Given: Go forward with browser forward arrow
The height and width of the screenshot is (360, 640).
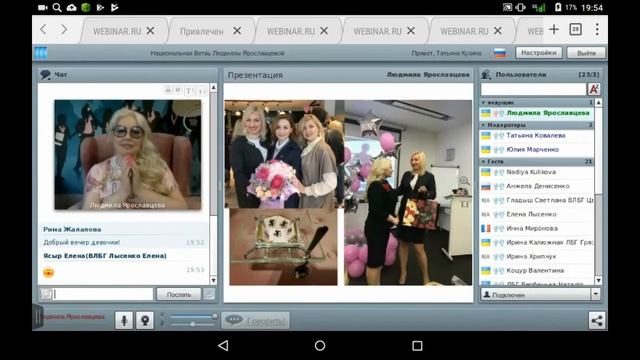Looking at the screenshot, I should (x=64, y=29).
